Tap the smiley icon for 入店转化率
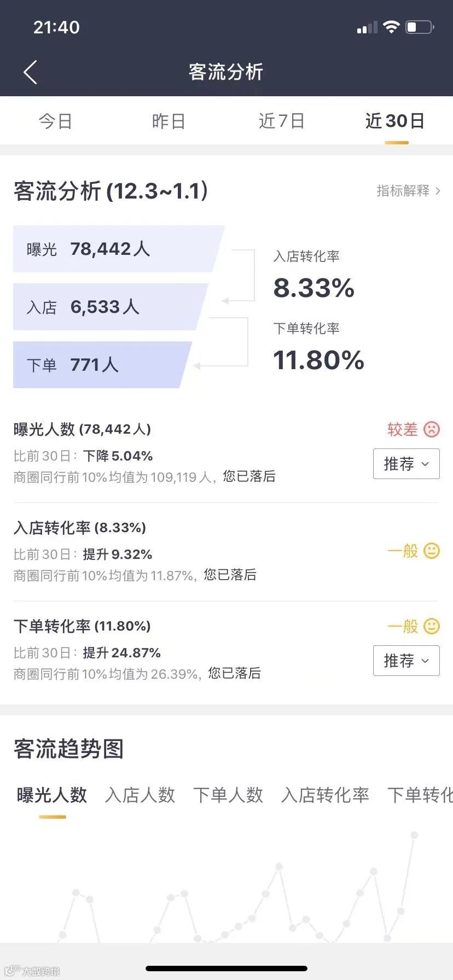Viewport: 453px width, 980px height. pos(432,551)
